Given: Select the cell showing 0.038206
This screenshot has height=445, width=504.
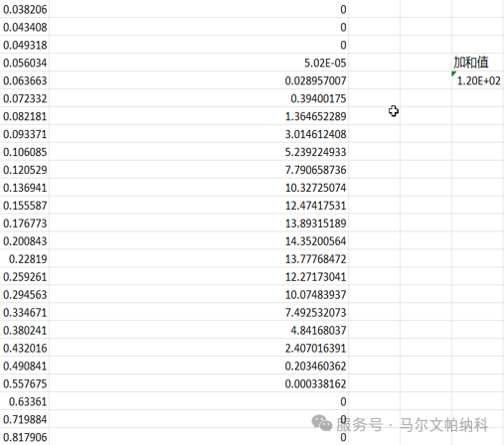Looking at the screenshot, I should [x=25, y=9].
